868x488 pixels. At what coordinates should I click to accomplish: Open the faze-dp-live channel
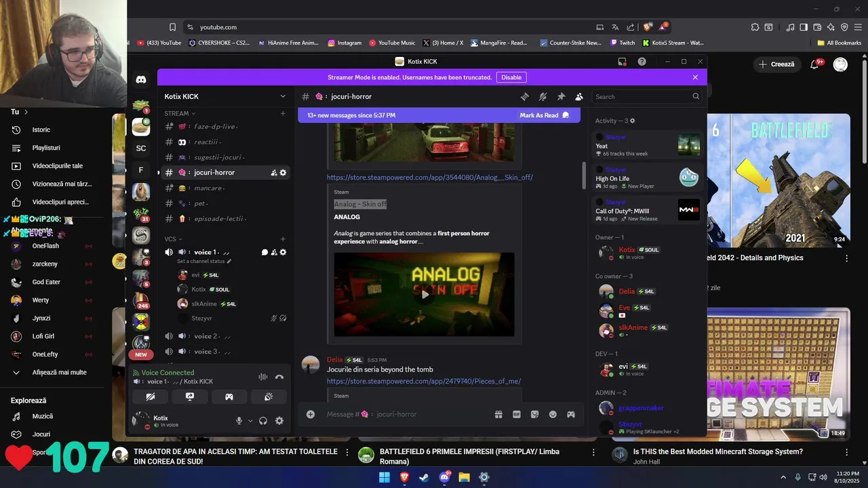[225, 127]
